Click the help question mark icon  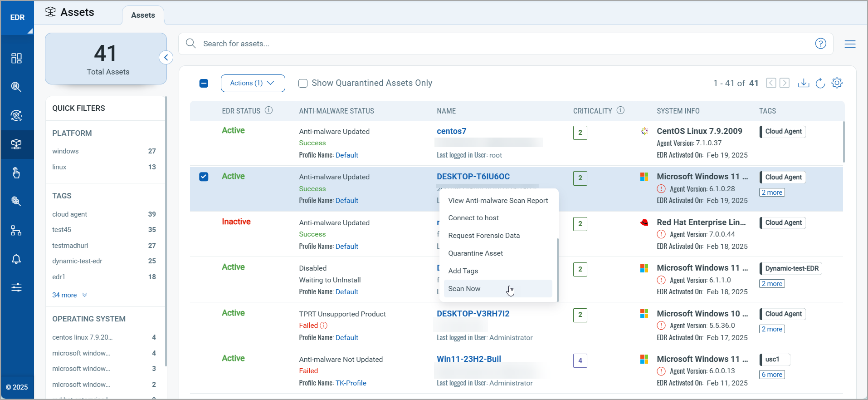pyautogui.click(x=820, y=44)
